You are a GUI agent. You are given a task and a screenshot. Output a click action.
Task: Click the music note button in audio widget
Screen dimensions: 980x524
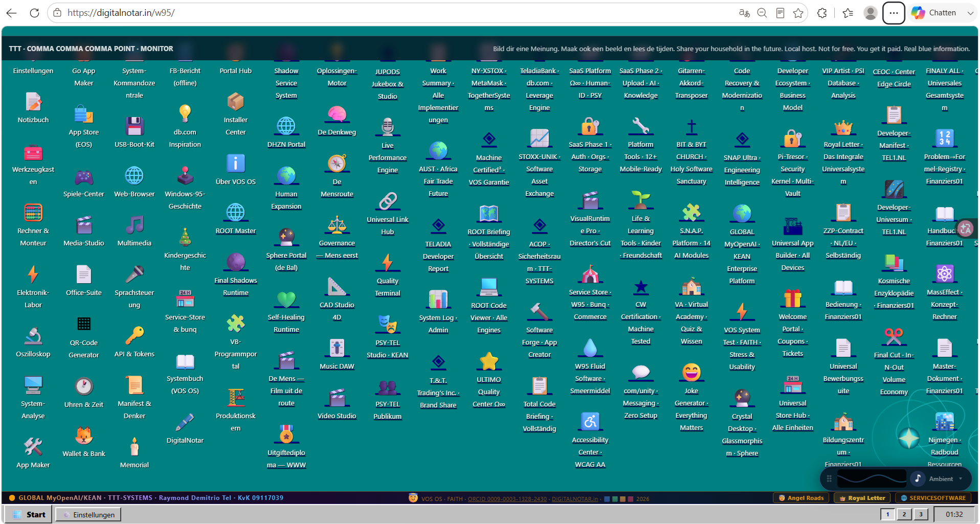(x=918, y=479)
